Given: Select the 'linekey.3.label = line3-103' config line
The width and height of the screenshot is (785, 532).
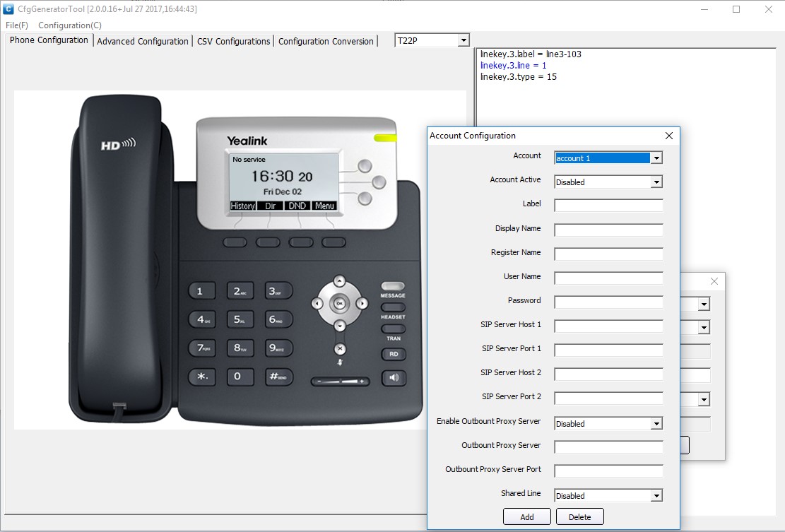Looking at the screenshot, I should coord(531,54).
